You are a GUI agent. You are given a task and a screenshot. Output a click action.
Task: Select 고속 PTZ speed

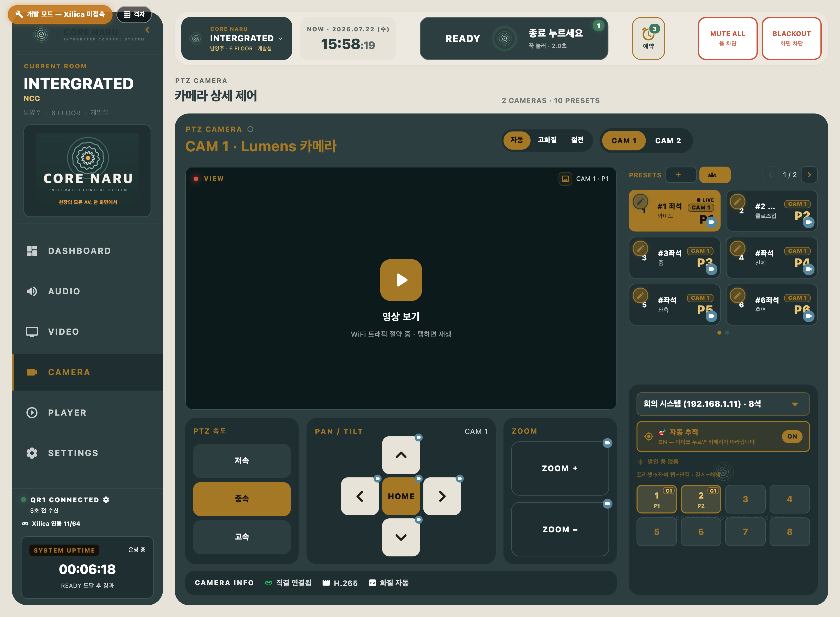(242, 537)
